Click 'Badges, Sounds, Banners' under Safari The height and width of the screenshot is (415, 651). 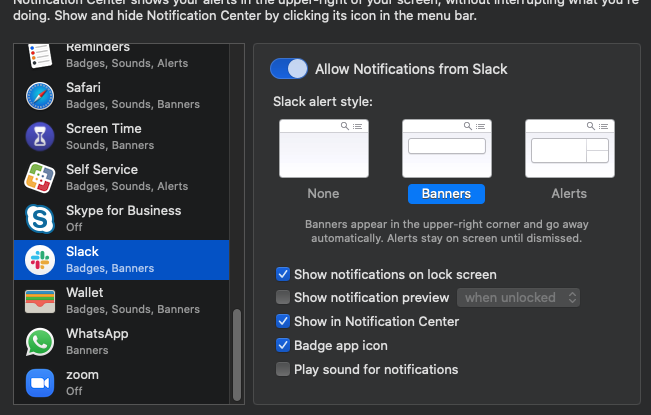[133, 104]
